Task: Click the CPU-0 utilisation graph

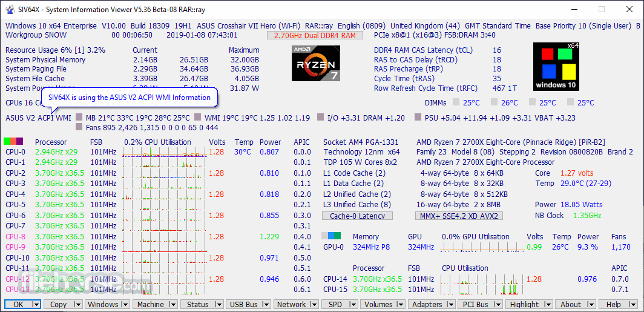Action: 164,152
